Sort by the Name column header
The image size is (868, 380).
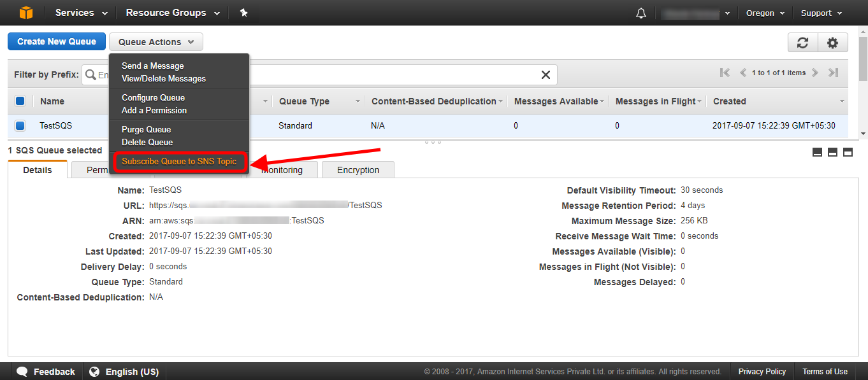(x=52, y=101)
